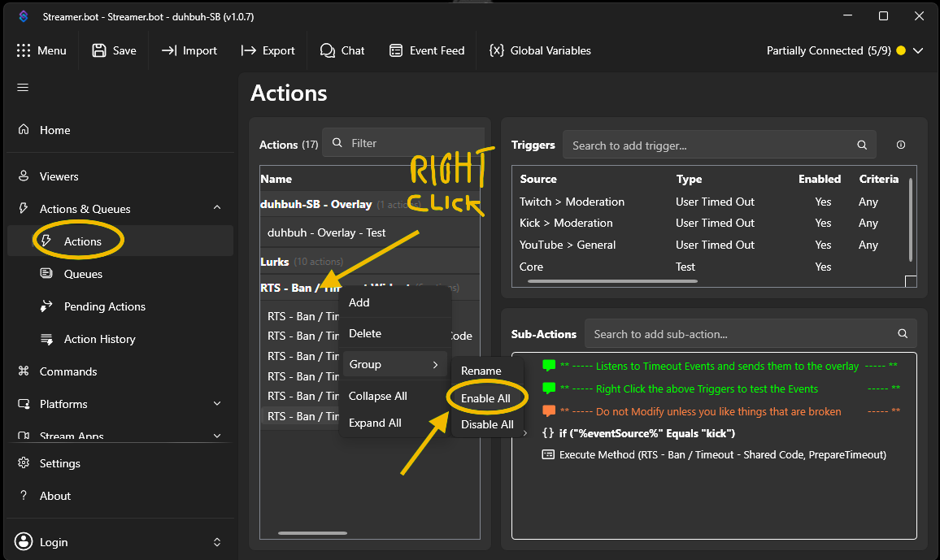
Task: Click the Triggers horizontal scrollbar
Action: click(x=612, y=281)
